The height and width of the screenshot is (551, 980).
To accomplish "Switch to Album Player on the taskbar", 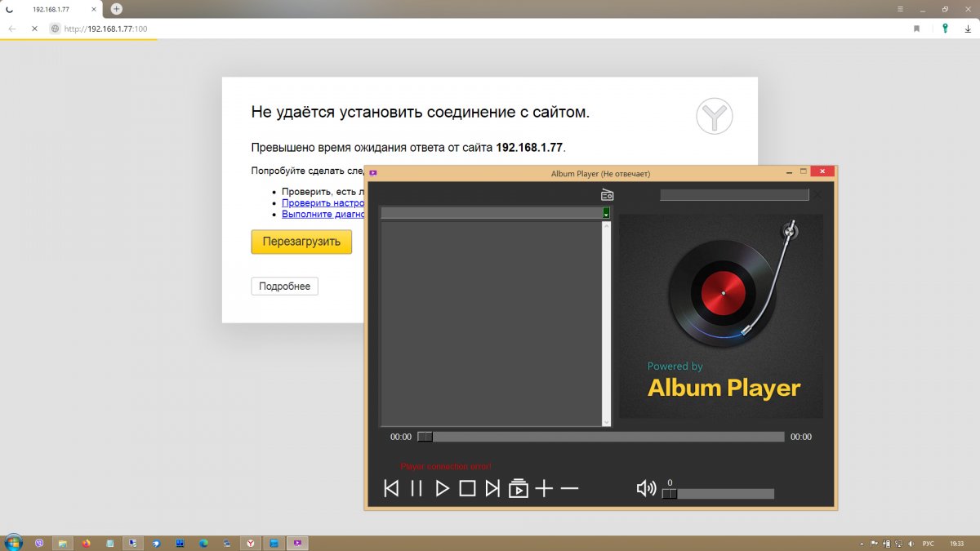I will 297,543.
